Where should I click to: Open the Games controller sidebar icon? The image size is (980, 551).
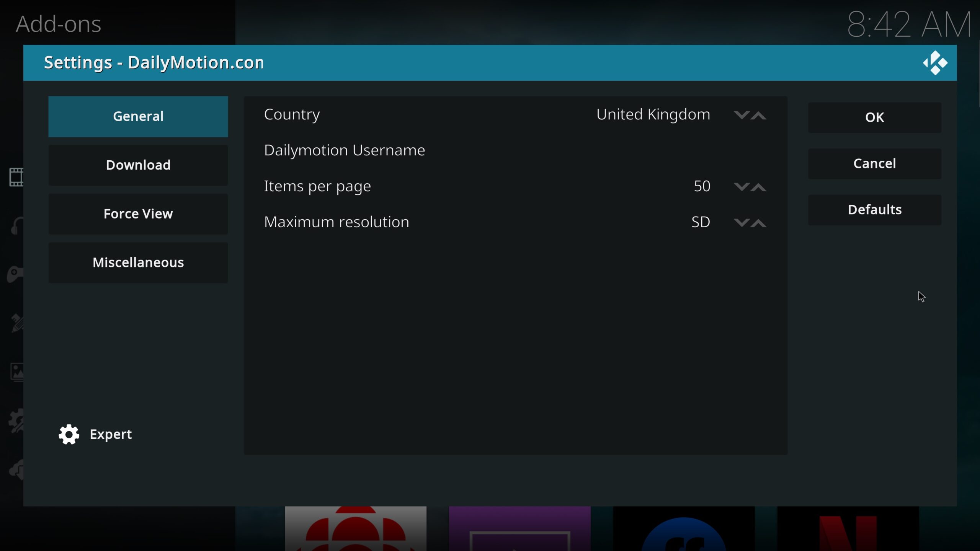coord(15,274)
